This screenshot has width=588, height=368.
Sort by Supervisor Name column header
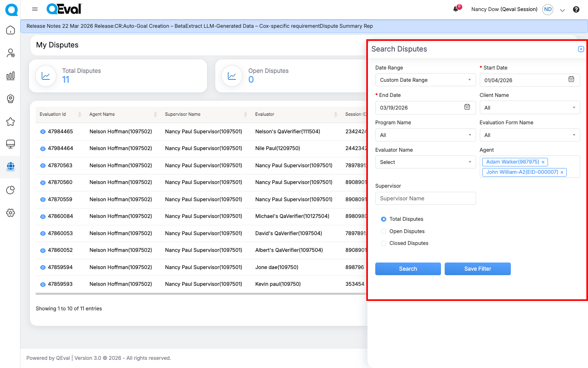tap(183, 114)
